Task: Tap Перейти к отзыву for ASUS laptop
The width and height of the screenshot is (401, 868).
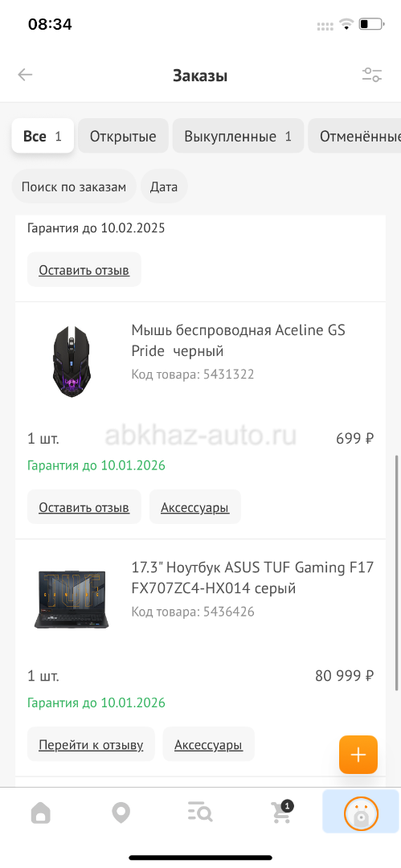Action: (91, 744)
